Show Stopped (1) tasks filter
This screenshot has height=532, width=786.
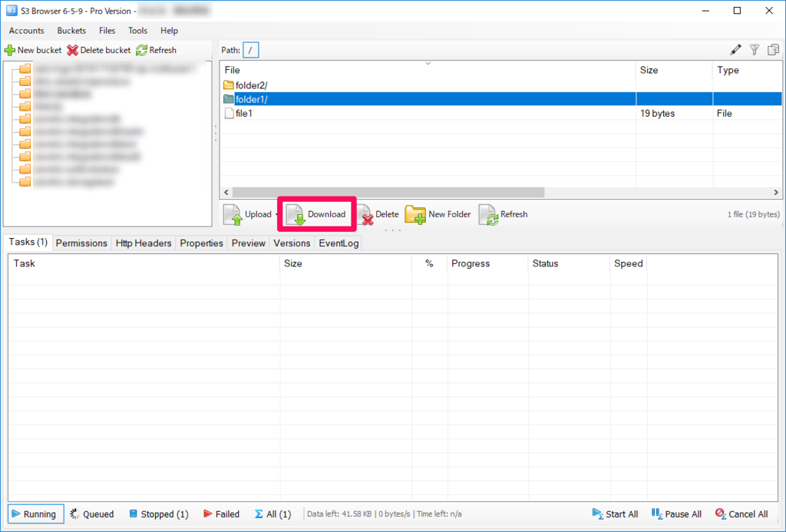pyautogui.click(x=158, y=514)
